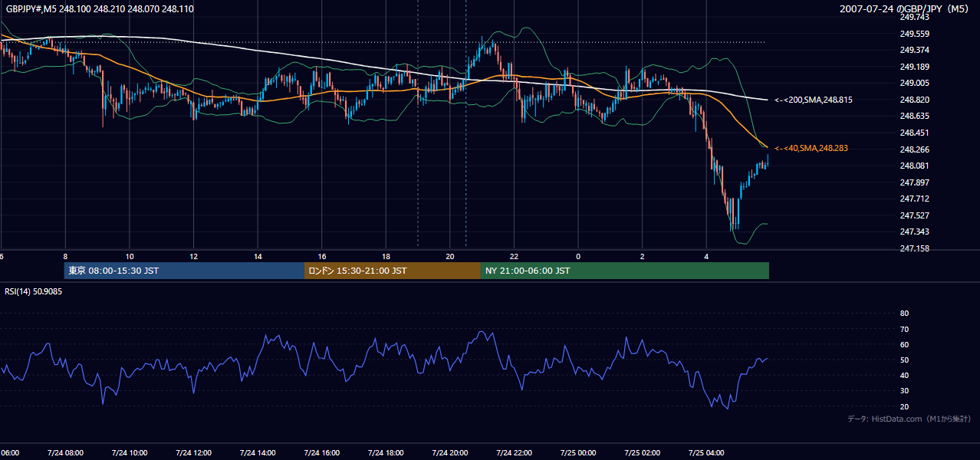Click RSI scale level 40
Screen dimensions: 980x460
(904, 375)
